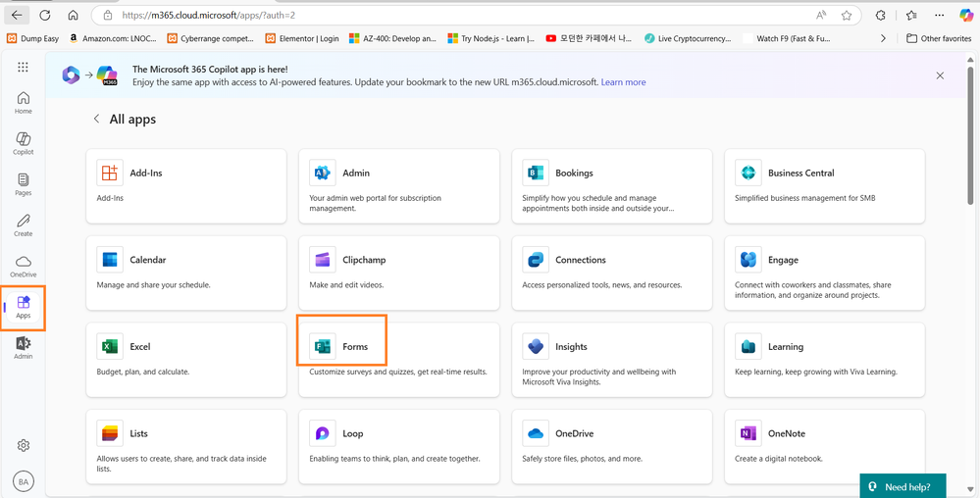Click the Learn more banner link

click(x=623, y=81)
